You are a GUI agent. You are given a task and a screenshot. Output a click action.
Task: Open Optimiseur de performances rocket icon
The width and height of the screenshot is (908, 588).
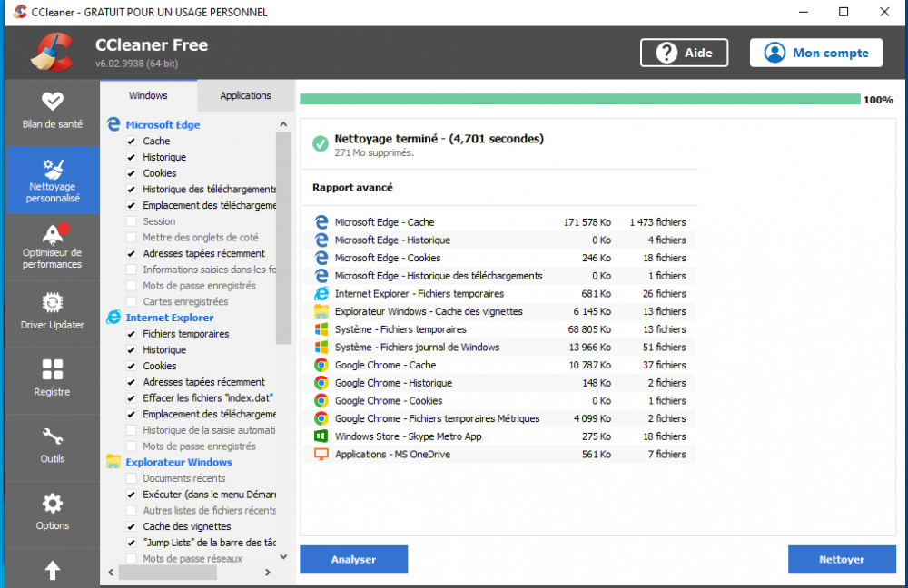53,246
